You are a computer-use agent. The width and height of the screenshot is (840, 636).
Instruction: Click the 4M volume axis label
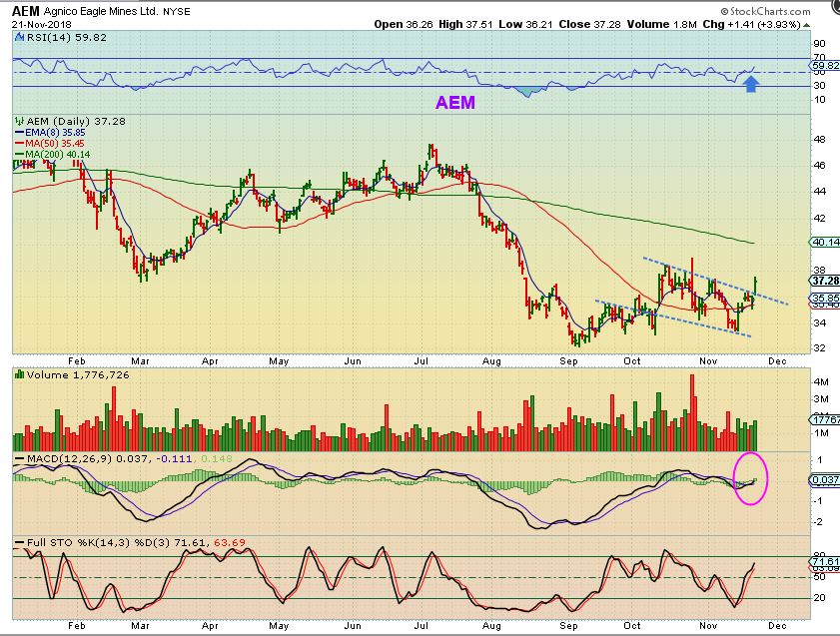(x=821, y=381)
